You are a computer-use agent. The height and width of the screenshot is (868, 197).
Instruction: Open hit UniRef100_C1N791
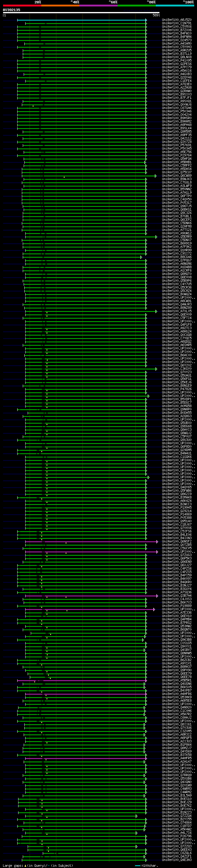(177, 23)
